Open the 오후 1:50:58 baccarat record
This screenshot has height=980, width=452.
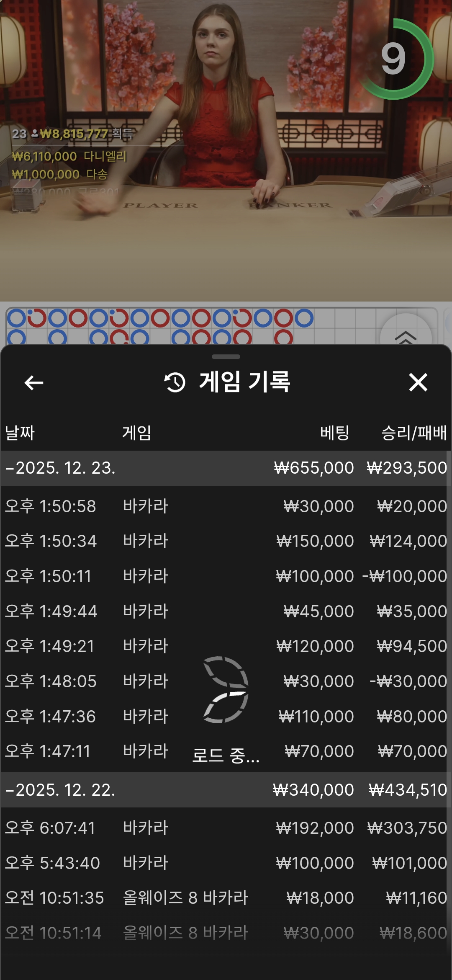(x=226, y=506)
